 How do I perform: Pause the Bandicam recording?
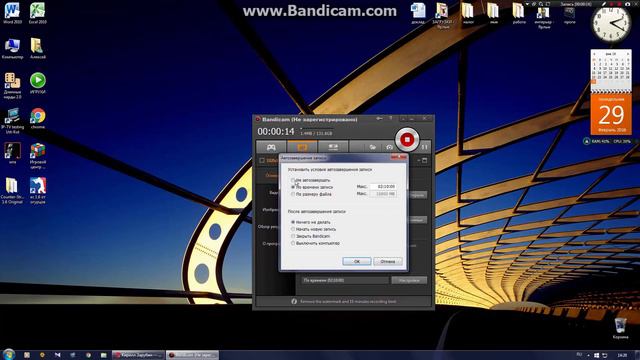coord(425,147)
